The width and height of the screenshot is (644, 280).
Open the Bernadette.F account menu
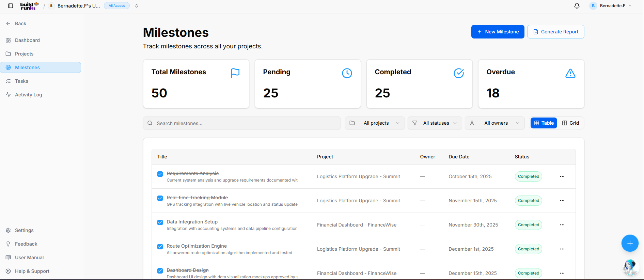pyautogui.click(x=611, y=6)
